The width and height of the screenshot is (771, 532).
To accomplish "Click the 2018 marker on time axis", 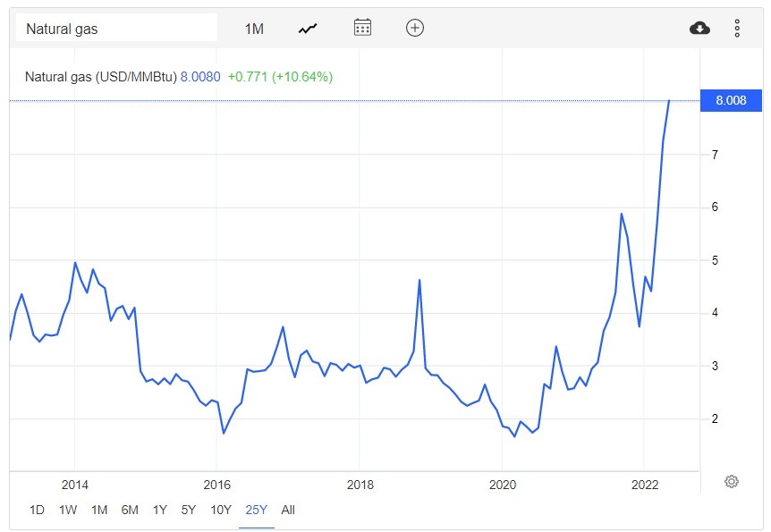I will click(x=359, y=485).
